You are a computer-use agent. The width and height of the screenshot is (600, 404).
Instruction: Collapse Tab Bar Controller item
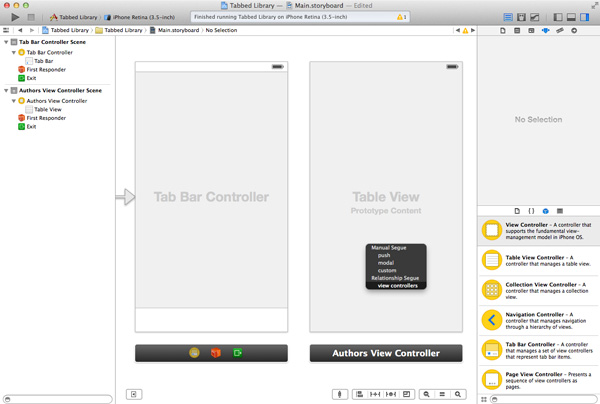[x=13, y=52]
